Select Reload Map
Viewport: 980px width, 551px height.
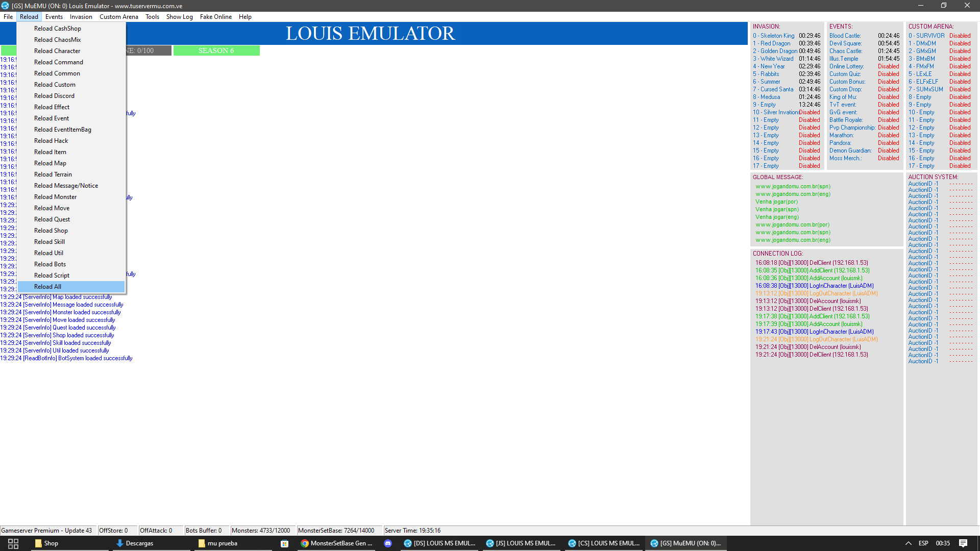(71, 163)
